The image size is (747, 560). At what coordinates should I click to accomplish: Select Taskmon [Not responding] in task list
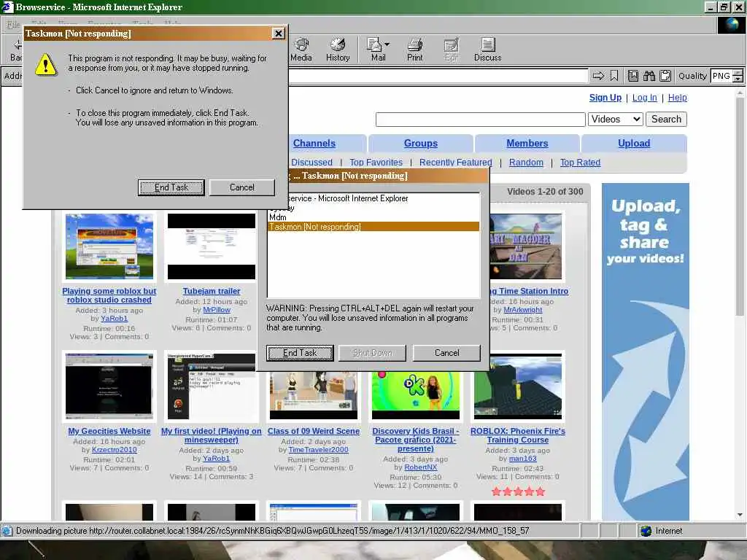pos(373,227)
